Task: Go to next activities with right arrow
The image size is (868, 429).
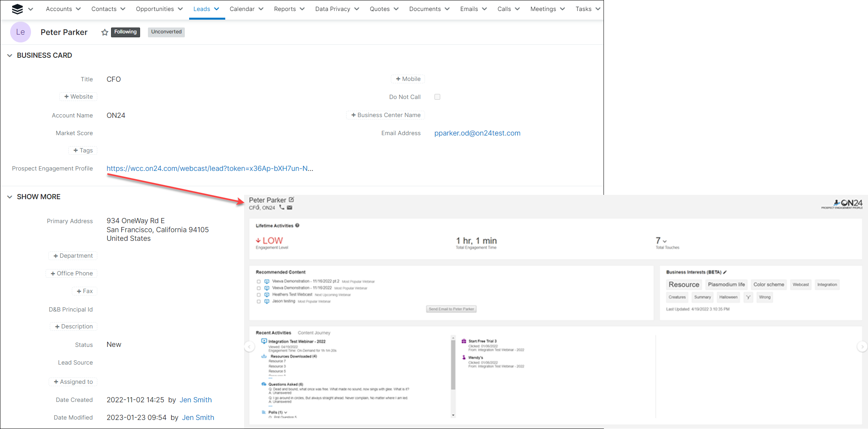Action: tap(862, 346)
